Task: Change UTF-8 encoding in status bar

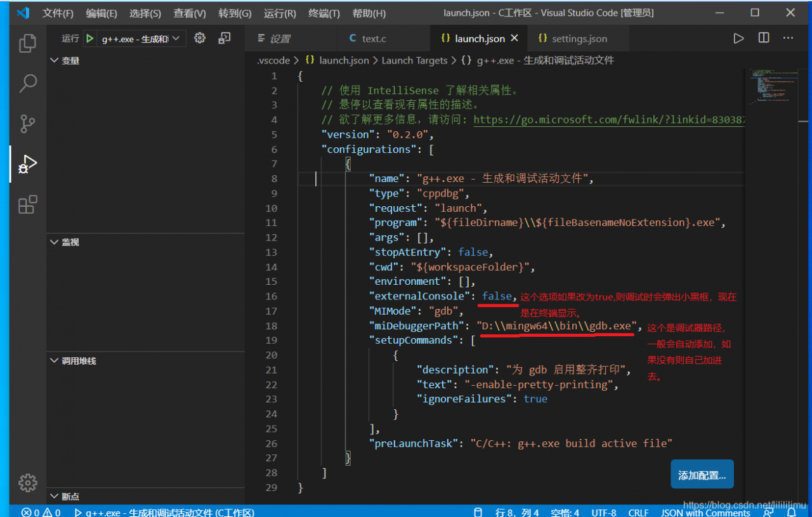Action: (x=603, y=512)
